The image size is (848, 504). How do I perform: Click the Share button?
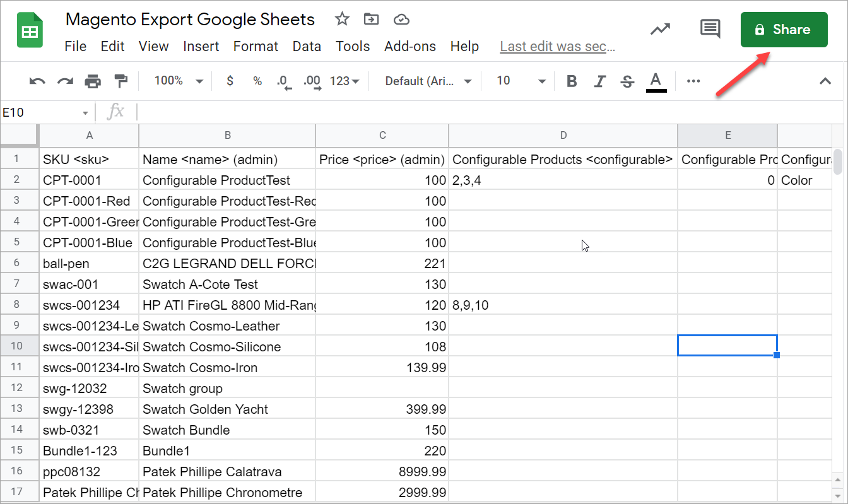pyautogui.click(x=784, y=30)
